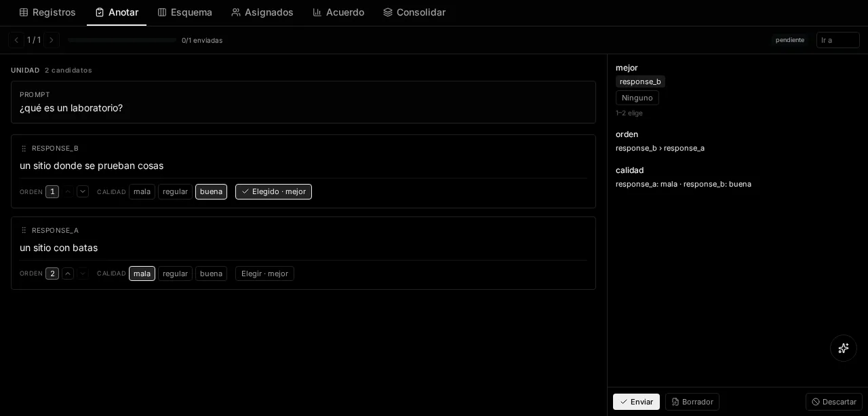This screenshot has width=868, height=416.
Task: Click the '1 / 1' page indicator
Action: [x=34, y=40]
